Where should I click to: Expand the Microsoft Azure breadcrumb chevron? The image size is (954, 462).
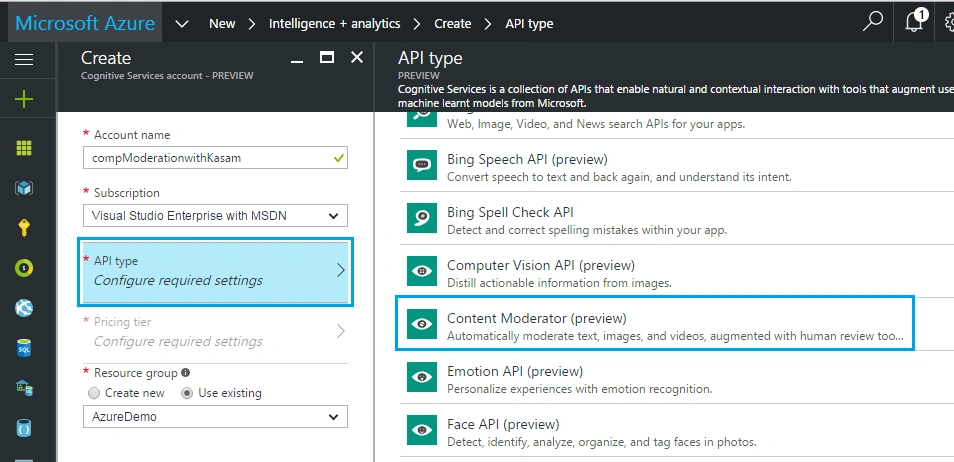tap(182, 24)
